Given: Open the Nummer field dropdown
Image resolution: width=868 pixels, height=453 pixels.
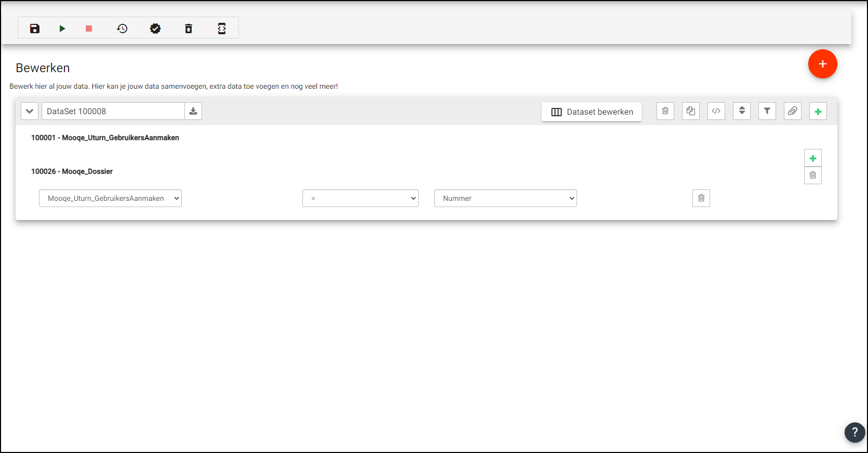Looking at the screenshot, I should pos(505,198).
